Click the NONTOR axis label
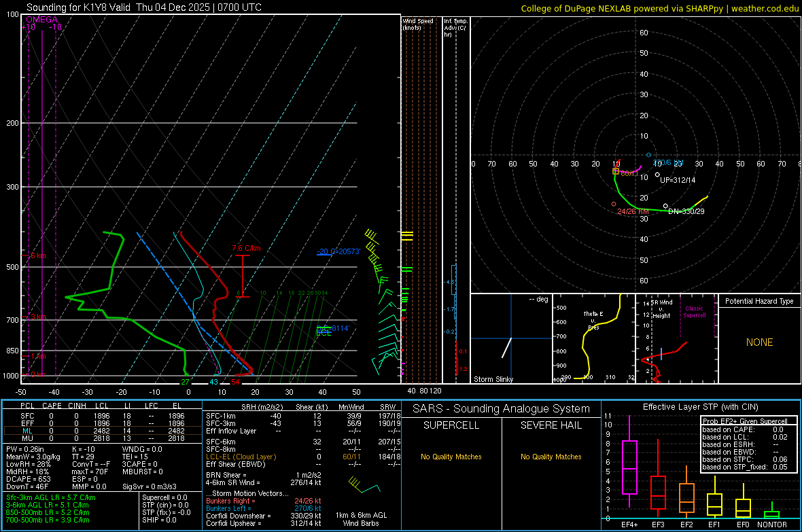802x532 pixels. coord(772,525)
